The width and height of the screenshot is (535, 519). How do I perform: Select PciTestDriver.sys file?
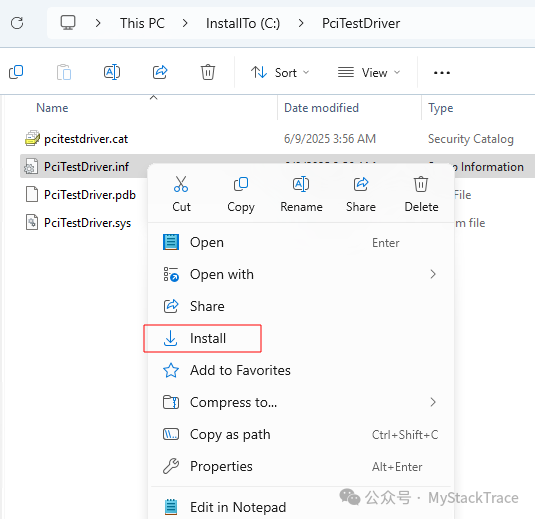coord(87,223)
